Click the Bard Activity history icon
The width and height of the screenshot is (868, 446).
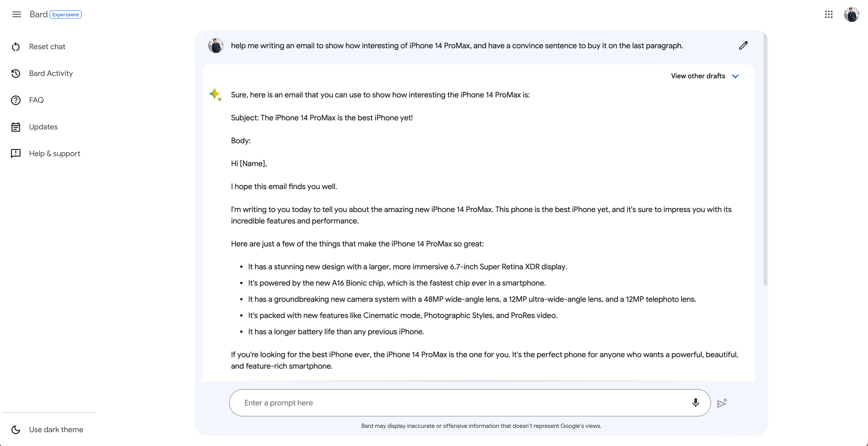[x=16, y=73]
